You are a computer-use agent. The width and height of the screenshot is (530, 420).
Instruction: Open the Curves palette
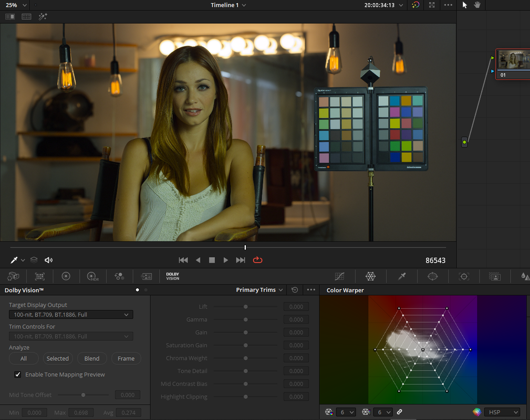coord(339,276)
